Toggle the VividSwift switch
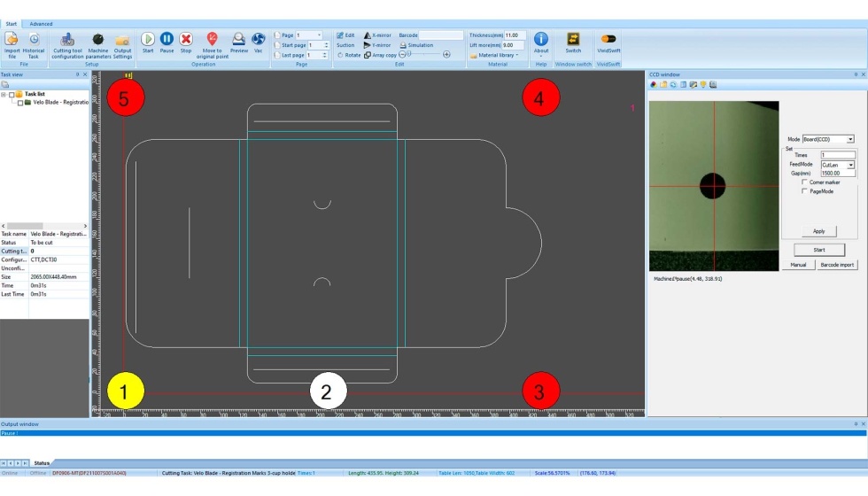Viewport: 868px width, 496px height. [608, 39]
